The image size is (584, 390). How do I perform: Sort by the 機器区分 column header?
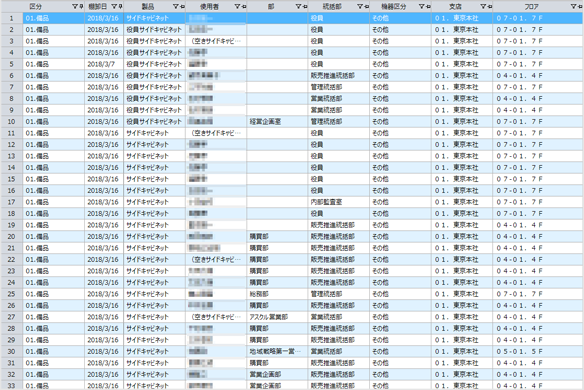pyautogui.click(x=394, y=6)
